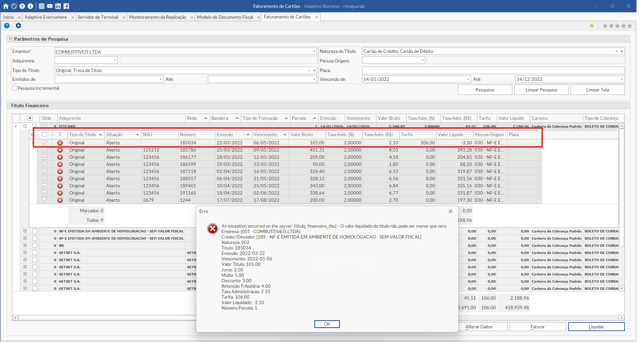Click the gold favorite star icon
The image size is (644, 342).
tap(592, 26)
